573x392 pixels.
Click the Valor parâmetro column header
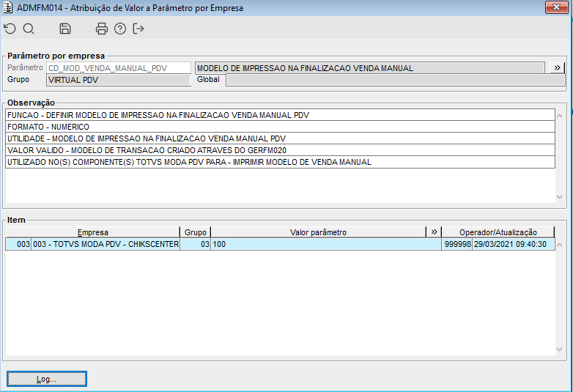point(318,232)
